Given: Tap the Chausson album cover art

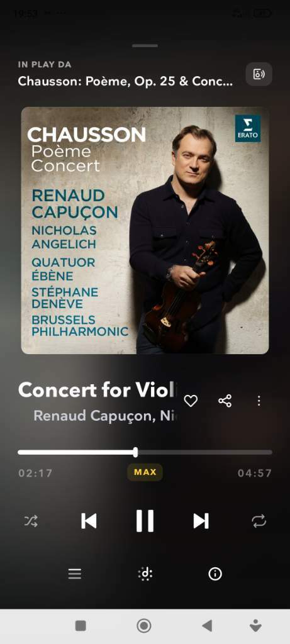Looking at the screenshot, I should [x=145, y=230].
